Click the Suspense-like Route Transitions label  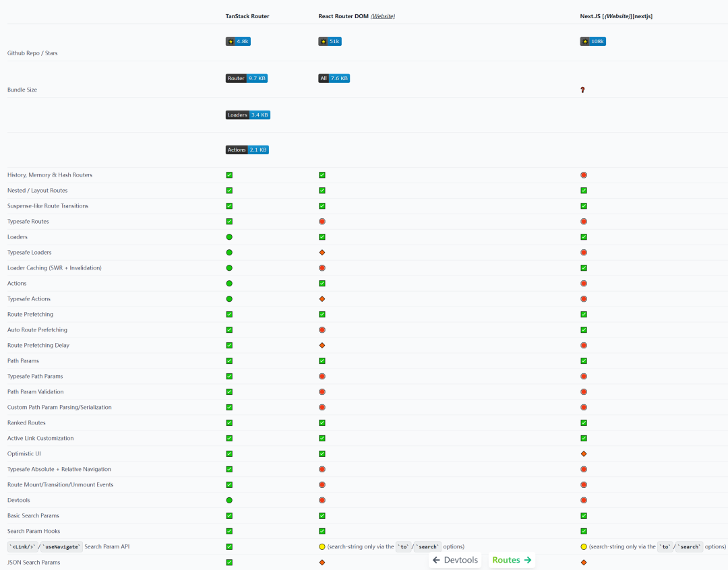pyautogui.click(x=48, y=206)
